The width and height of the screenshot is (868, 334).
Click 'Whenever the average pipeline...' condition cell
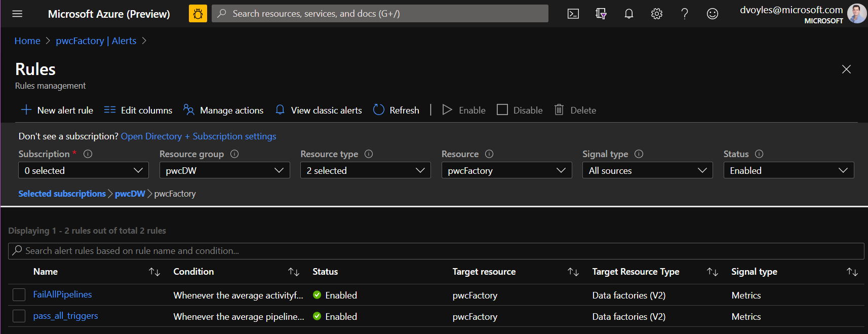pyautogui.click(x=239, y=317)
